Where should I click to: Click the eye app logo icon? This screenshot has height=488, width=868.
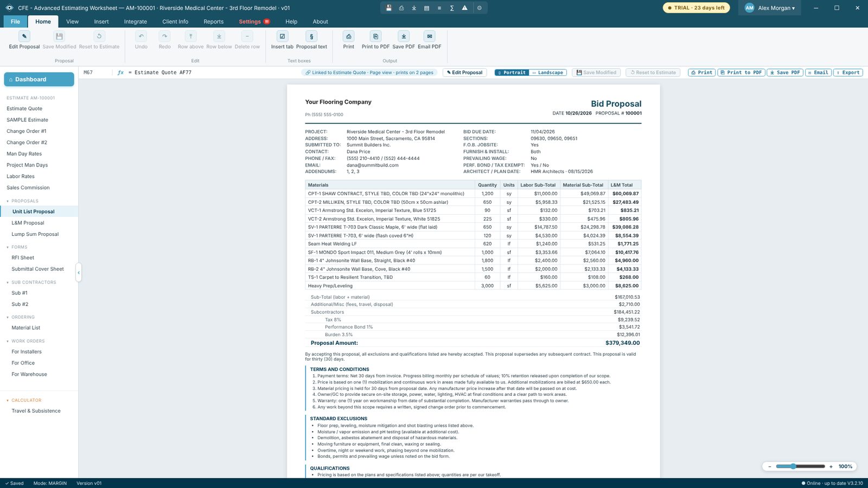[9, 8]
